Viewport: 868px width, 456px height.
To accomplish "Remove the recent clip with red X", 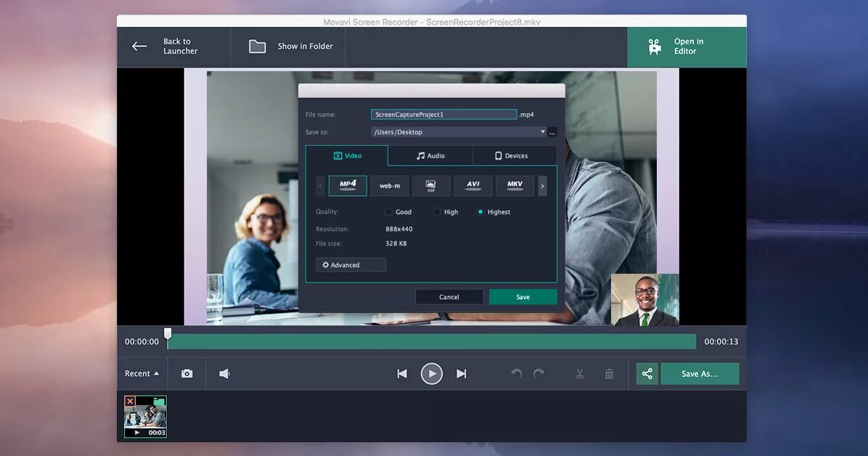I will 130,401.
